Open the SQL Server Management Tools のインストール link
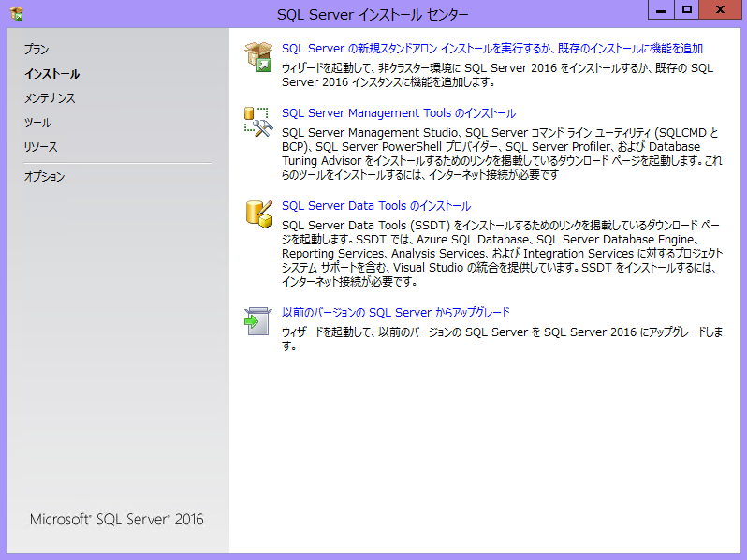The width and height of the screenshot is (747, 560). click(398, 113)
